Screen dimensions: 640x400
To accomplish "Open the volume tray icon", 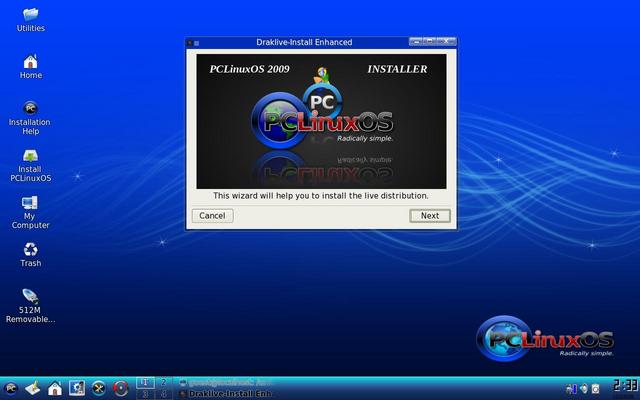I will [x=584, y=389].
